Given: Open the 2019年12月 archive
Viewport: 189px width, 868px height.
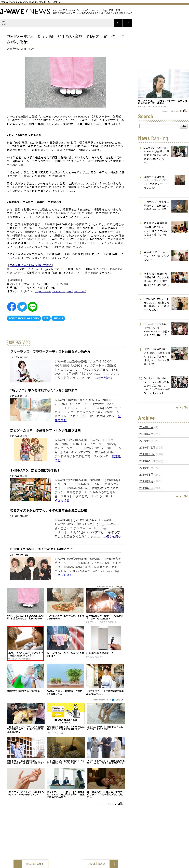Looking at the screenshot, I should point(147,448).
